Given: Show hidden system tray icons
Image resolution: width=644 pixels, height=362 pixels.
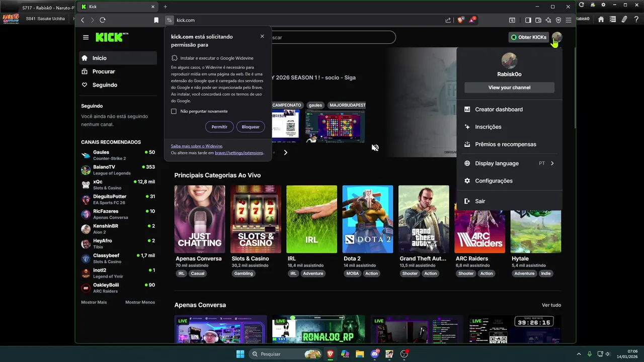Looking at the screenshot, I should pos(579,354).
